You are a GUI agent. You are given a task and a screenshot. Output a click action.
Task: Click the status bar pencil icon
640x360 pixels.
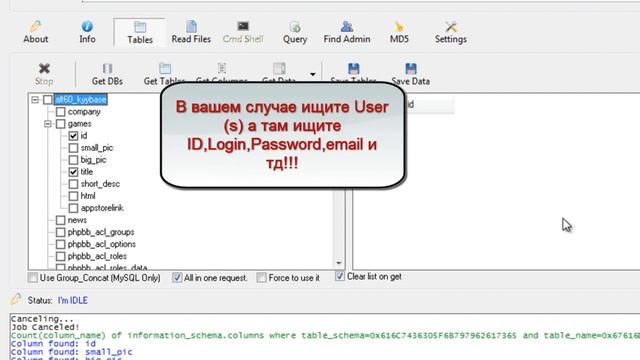16,299
